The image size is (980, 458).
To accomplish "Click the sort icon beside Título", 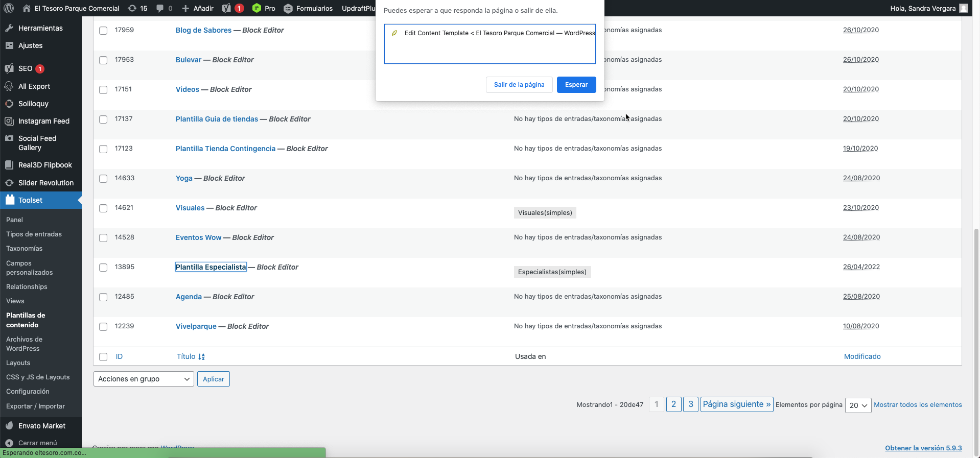I will [202, 357].
